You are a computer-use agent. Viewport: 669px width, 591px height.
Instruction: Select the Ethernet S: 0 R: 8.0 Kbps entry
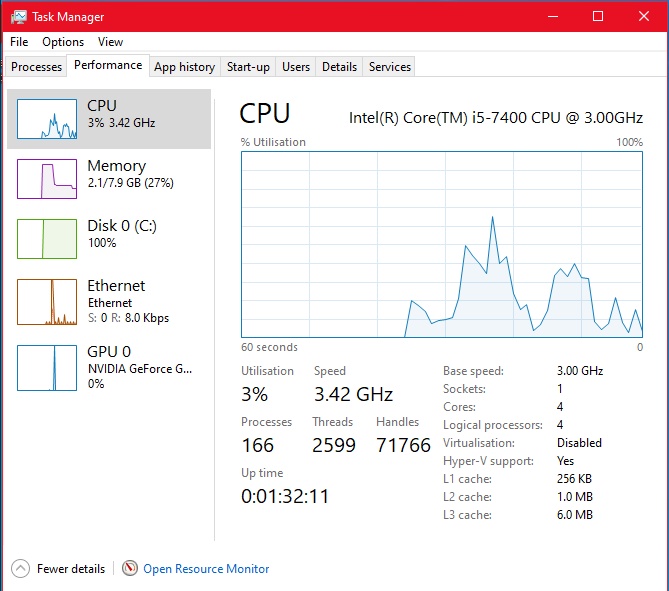[x=109, y=302]
